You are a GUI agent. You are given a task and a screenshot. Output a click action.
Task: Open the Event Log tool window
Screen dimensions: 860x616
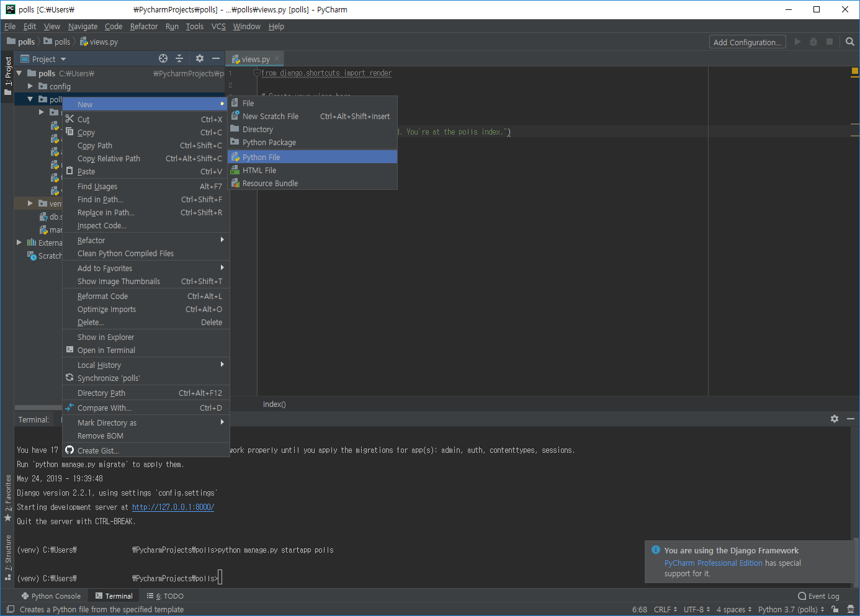click(x=818, y=596)
